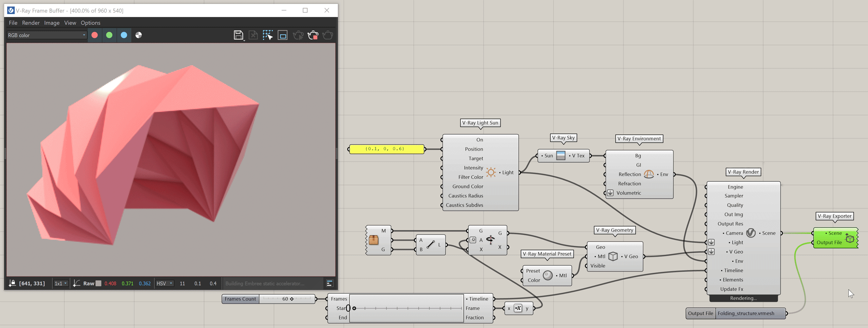Open the View menu in VFB
Screen dimensions: 868x328
70,23
